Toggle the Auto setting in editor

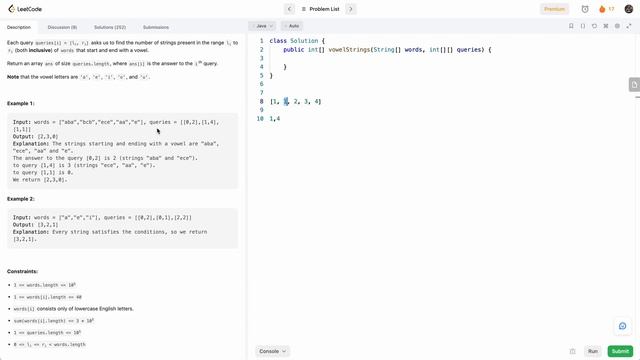coord(292,26)
